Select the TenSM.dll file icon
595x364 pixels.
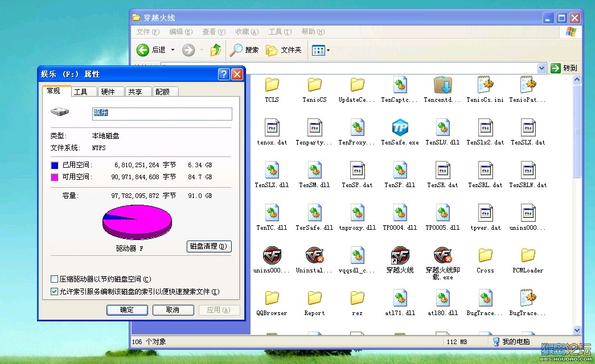(314, 170)
